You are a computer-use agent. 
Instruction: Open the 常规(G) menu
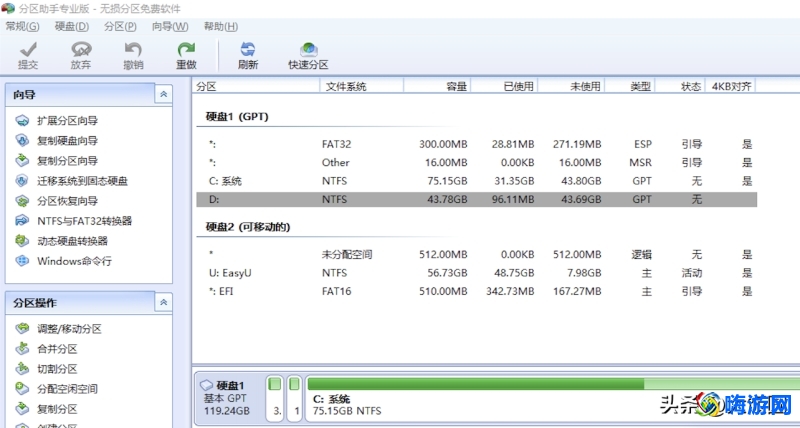[x=22, y=27]
